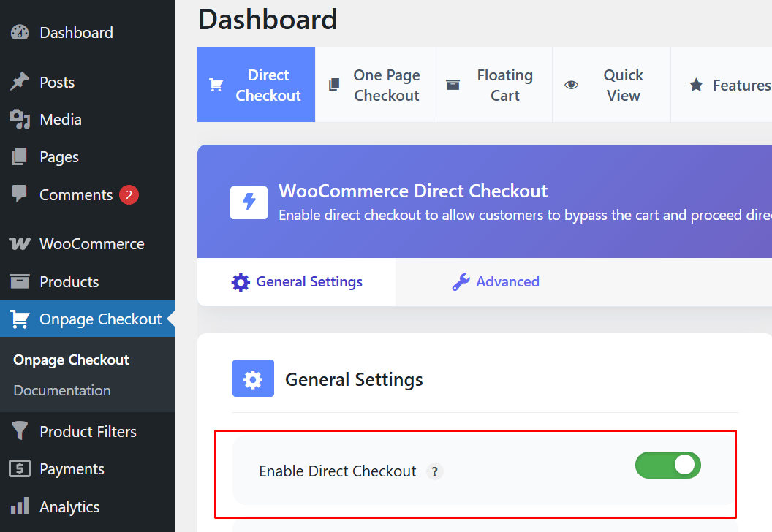Open Media in the sidebar menu

point(88,119)
